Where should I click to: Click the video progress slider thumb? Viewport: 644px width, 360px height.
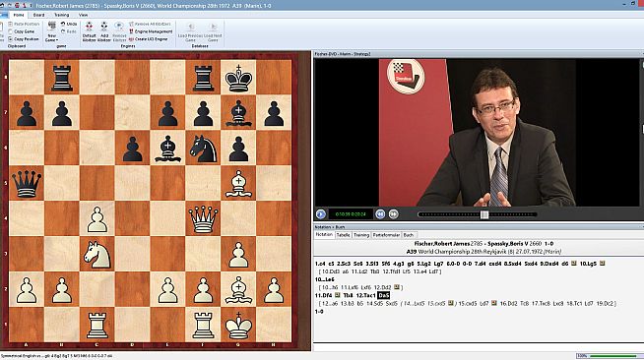coord(484,214)
